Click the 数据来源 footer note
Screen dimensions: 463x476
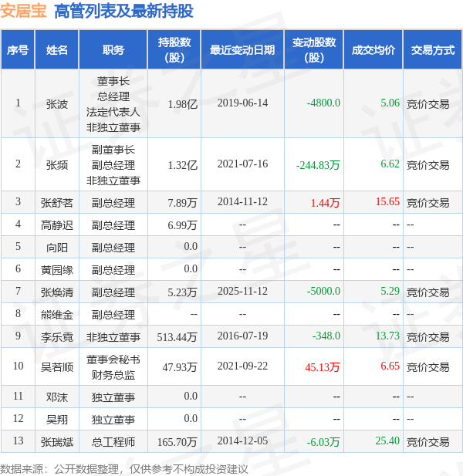(124, 469)
